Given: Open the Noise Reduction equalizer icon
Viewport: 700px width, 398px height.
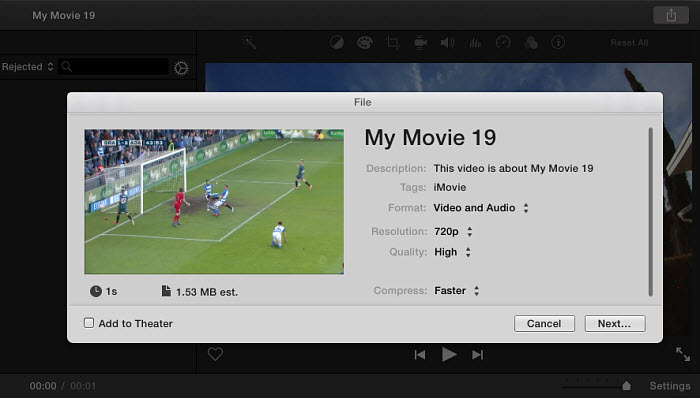Looking at the screenshot, I should [x=475, y=43].
